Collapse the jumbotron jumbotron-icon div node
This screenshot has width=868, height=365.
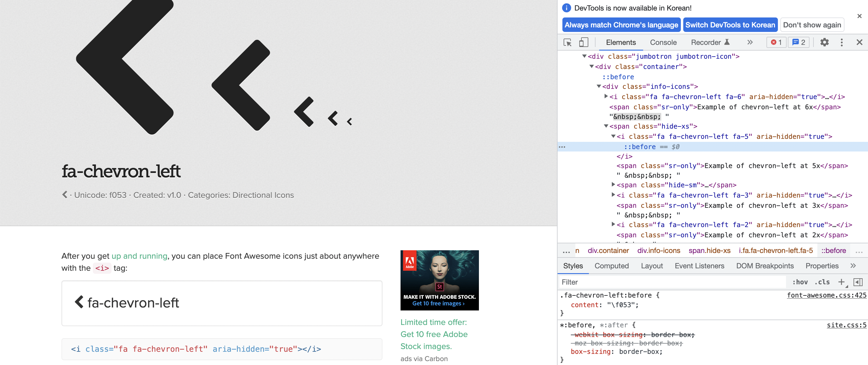click(584, 56)
